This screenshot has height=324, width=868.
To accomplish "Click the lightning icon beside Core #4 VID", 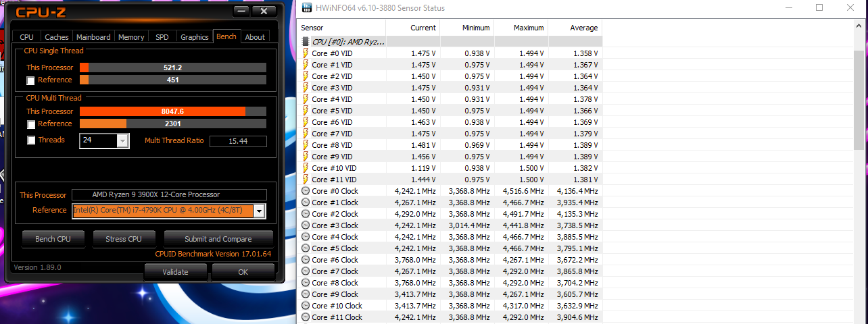I will [306, 99].
